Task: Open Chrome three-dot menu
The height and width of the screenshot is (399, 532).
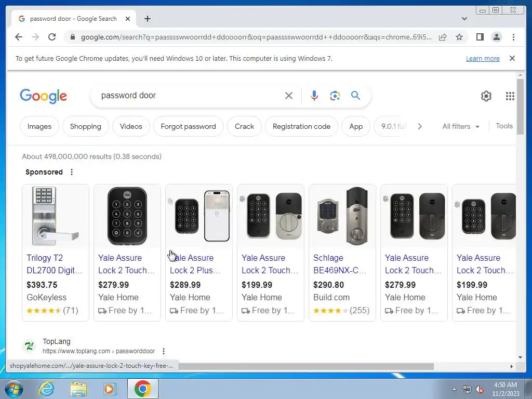Action: click(x=513, y=37)
